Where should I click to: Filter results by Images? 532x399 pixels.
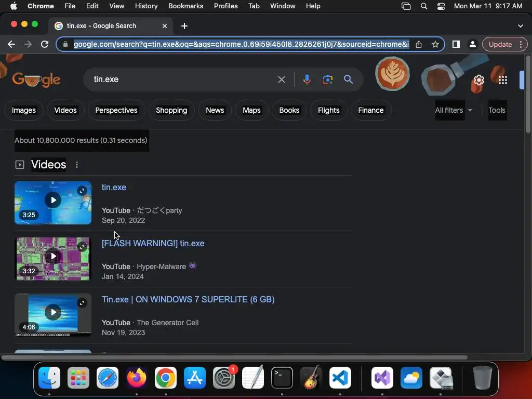click(x=24, y=110)
